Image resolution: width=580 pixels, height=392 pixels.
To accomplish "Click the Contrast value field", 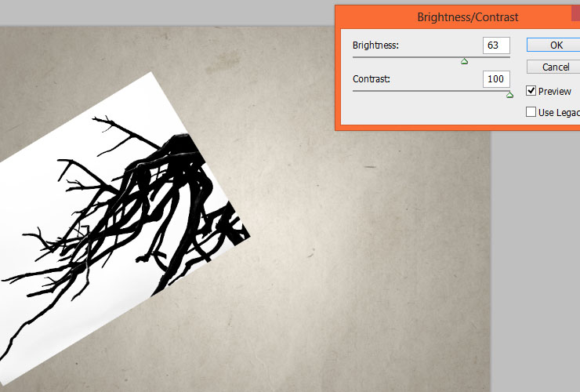I will [x=496, y=79].
